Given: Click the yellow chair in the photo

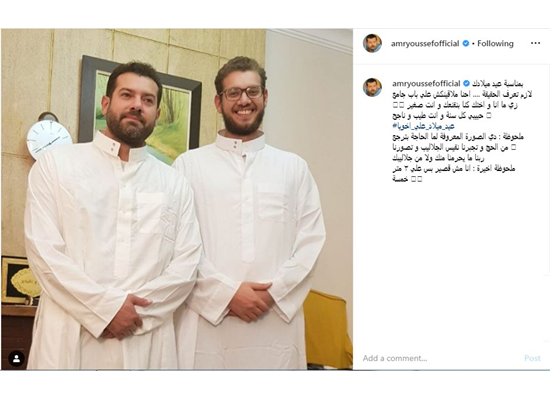Looking at the screenshot, I should [x=327, y=328].
